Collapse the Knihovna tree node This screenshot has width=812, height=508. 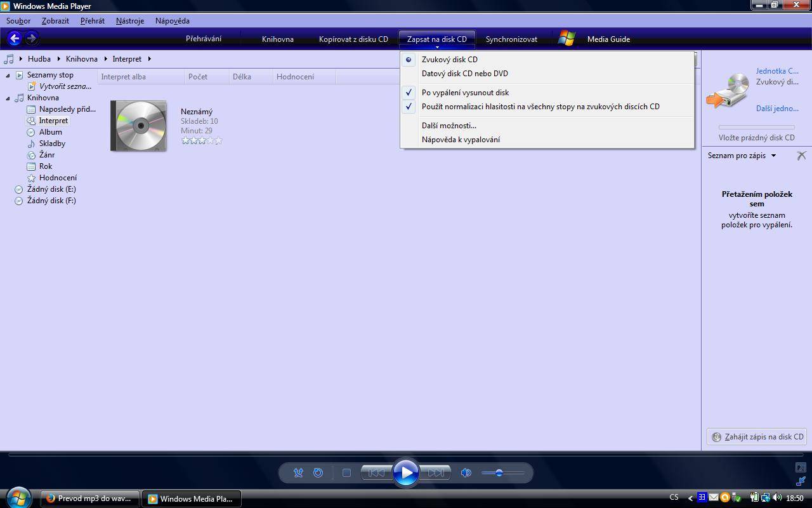(8, 98)
